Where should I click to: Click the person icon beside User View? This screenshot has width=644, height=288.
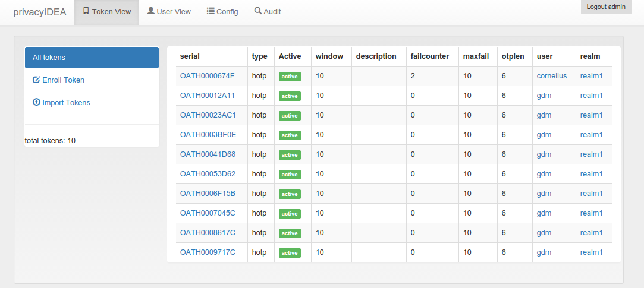[150, 11]
